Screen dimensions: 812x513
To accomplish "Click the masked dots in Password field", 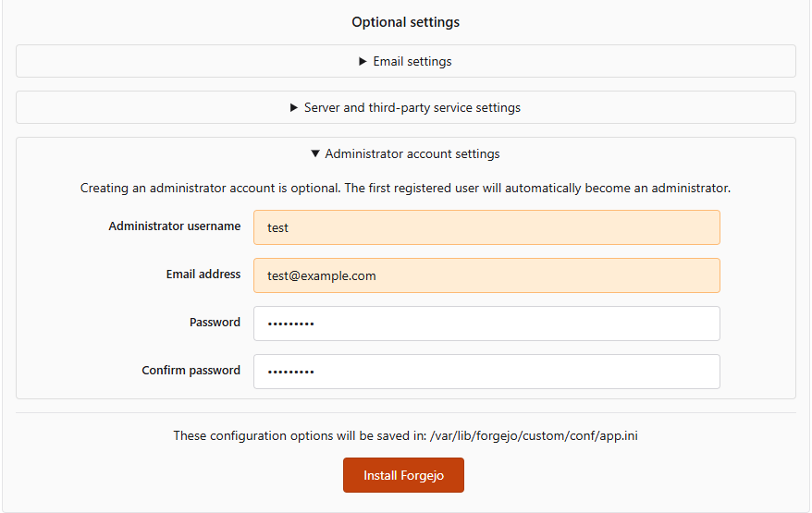I will 290,324.
